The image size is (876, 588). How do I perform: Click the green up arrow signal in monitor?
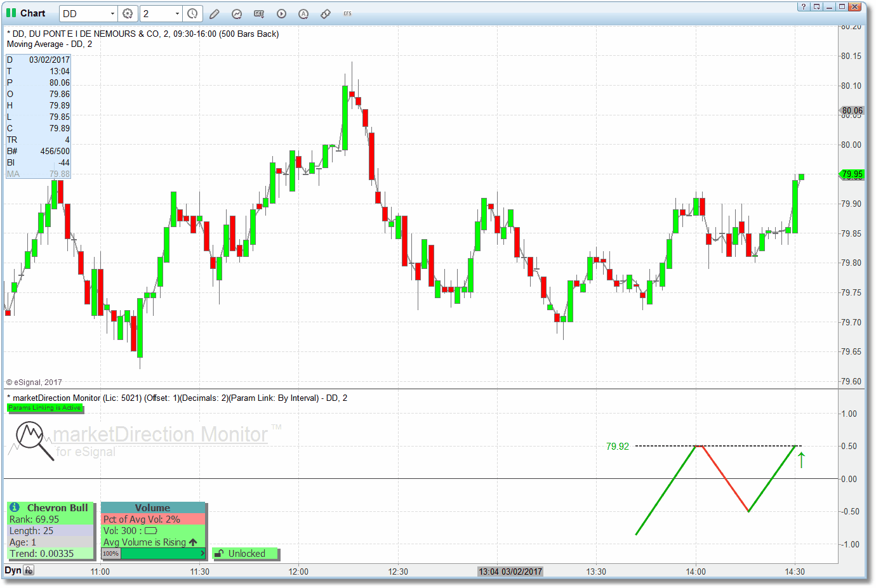coord(801,460)
